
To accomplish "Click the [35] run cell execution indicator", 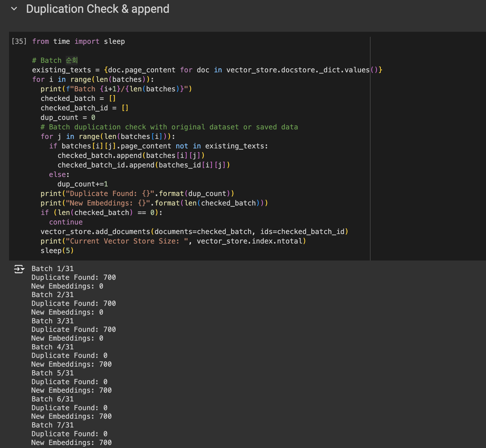I will pos(19,41).
